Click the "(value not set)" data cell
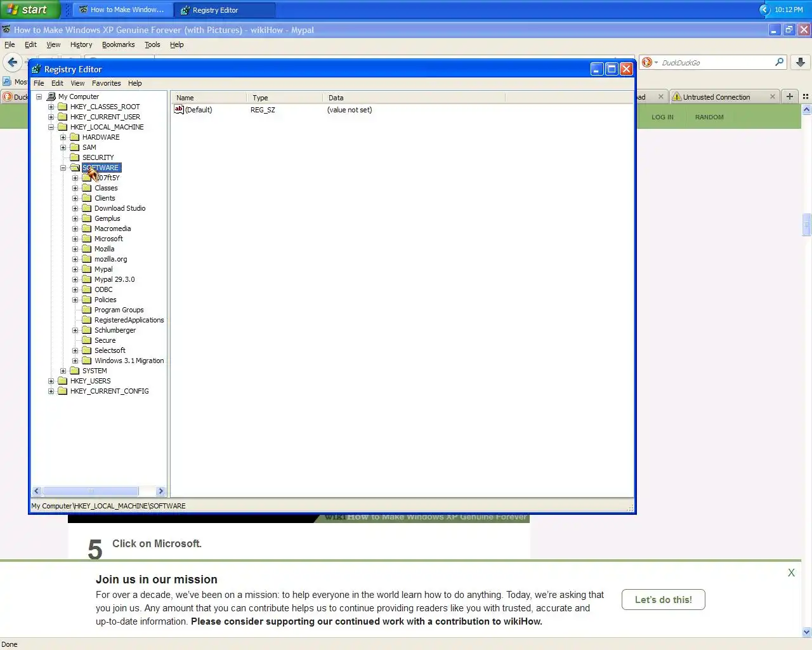Viewport: 812px width, 650px height. tap(350, 110)
